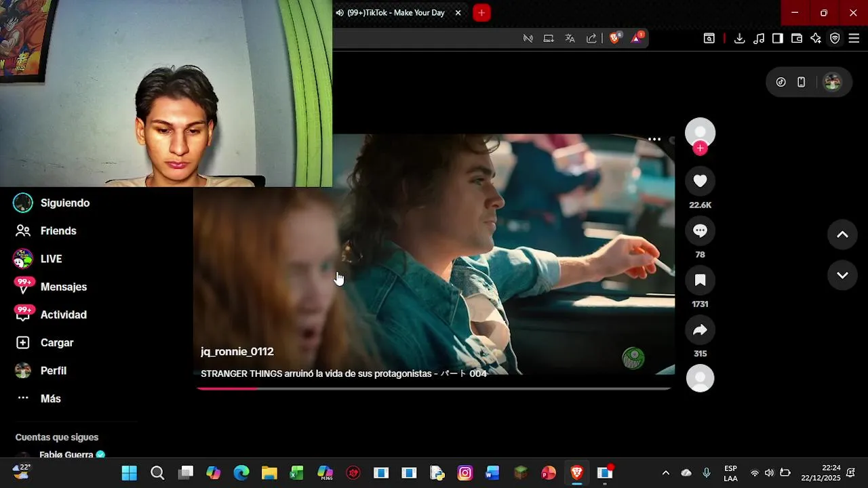Screen dimensions: 868x488
Task: Close the TikTok browser tab
Action: [x=458, y=13]
